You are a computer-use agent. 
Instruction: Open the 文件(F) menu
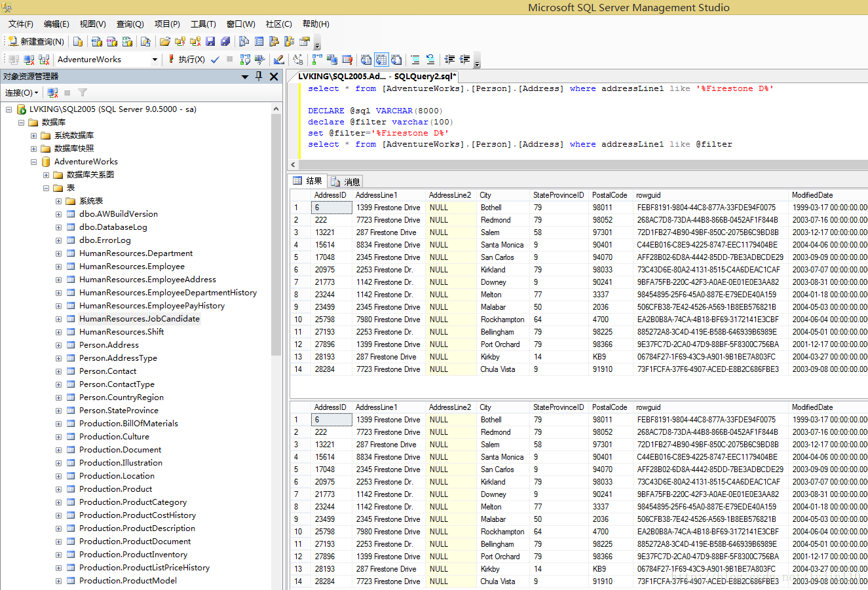pos(20,24)
